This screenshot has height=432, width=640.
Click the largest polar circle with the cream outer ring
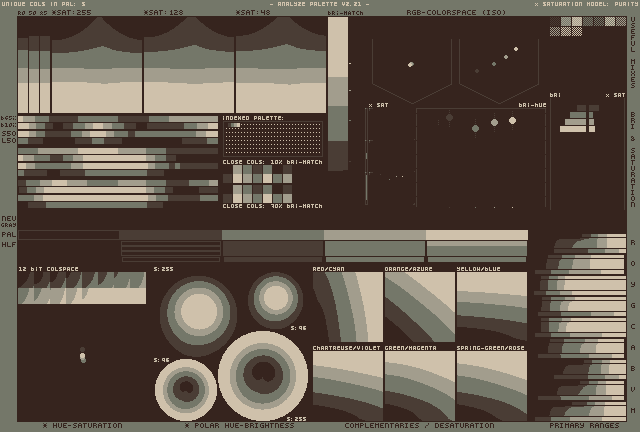(263, 376)
